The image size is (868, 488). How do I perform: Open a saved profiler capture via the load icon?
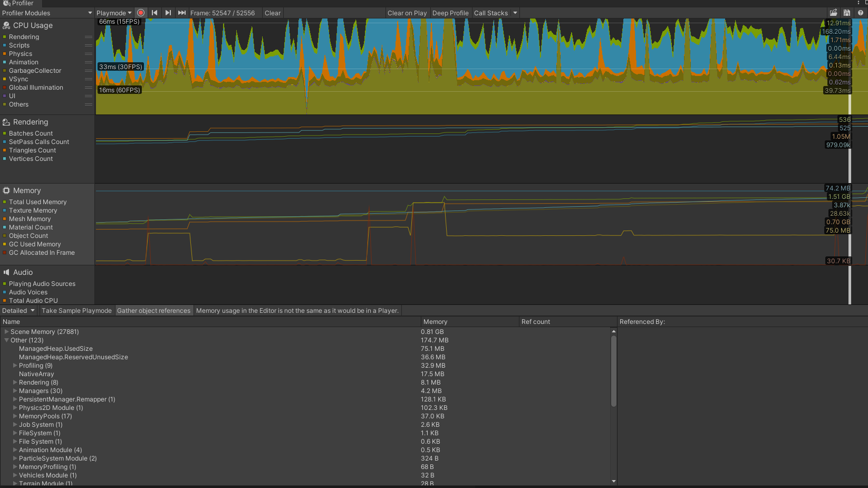click(x=833, y=12)
